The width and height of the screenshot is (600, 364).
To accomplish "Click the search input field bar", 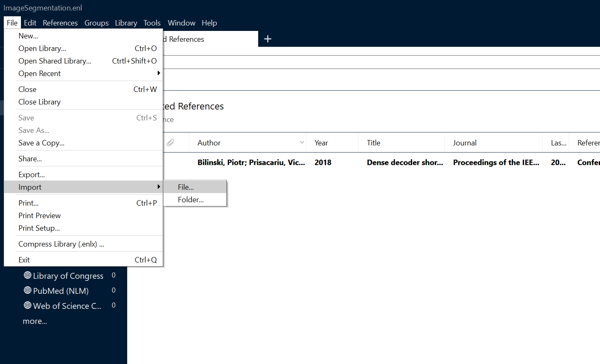I will [x=382, y=62].
